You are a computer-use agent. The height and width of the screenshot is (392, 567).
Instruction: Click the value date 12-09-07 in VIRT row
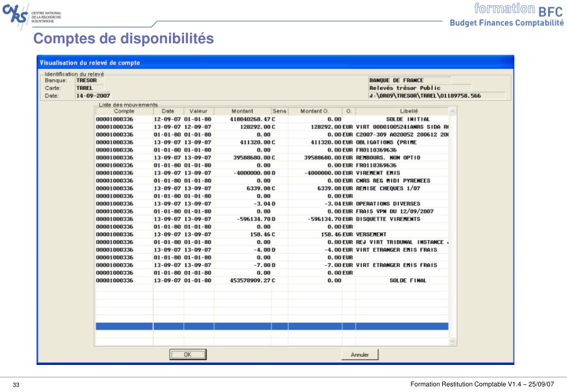pyautogui.click(x=198, y=127)
